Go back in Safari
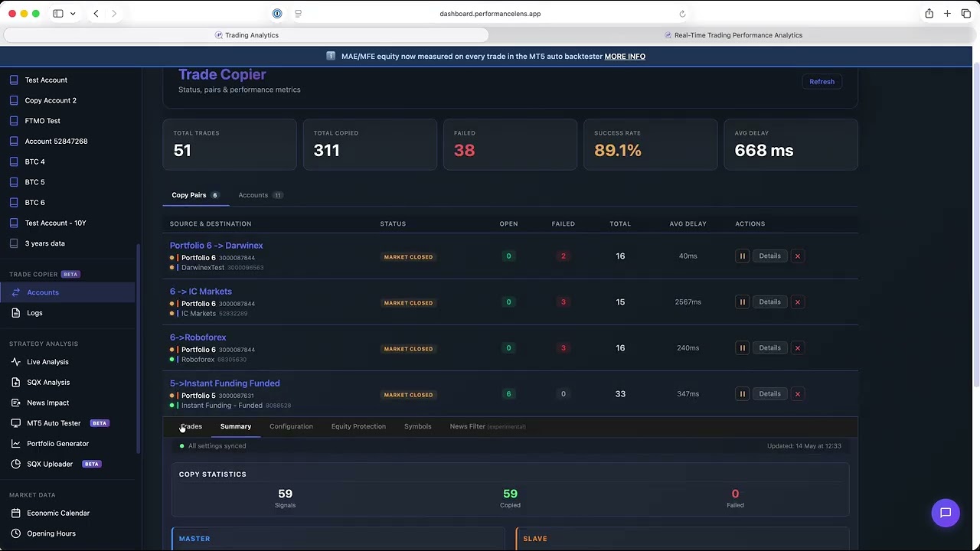Screen dimensions: 980x551 coord(96,14)
